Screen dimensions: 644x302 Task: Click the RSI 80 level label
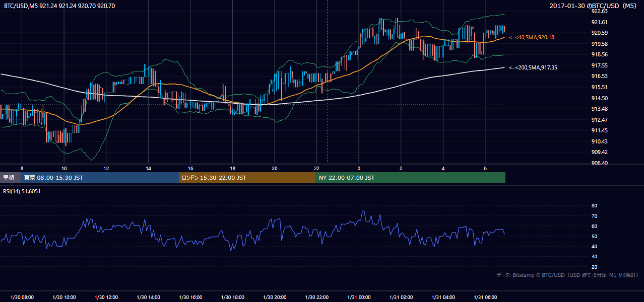click(594, 206)
